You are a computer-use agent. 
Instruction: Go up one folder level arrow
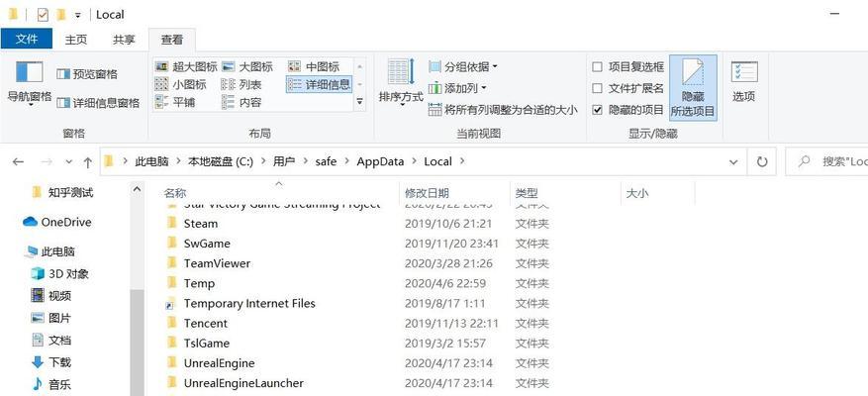click(x=87, y=161)
